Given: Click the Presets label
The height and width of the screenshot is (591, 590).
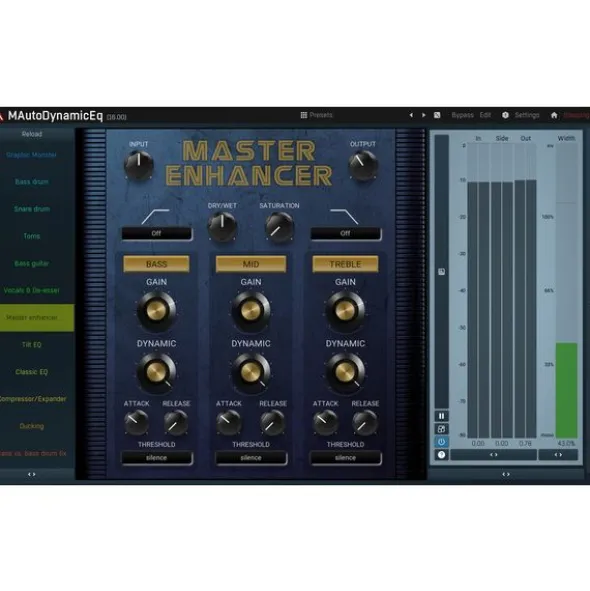Looking at the screenshot, I should pyautogui.click(x=321, y=115).
